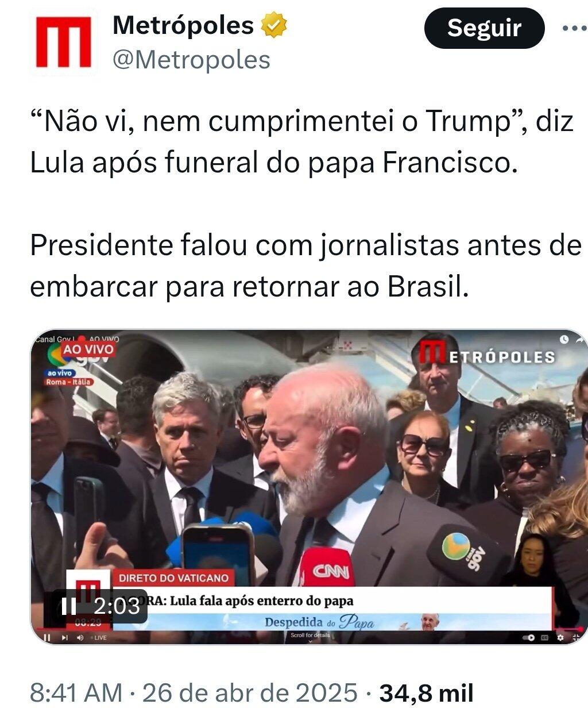Click the Lula video thumbnail
This screenshot has height=708, width=588.
coord(309,487)
